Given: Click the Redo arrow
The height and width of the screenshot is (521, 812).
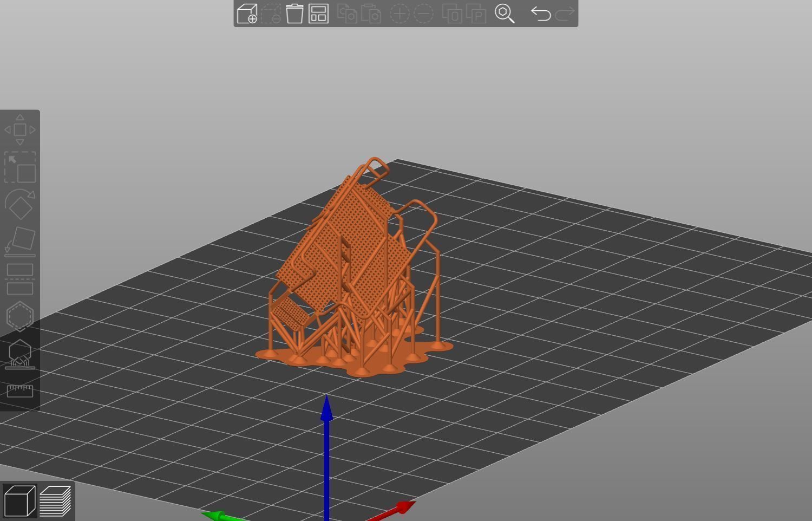Looking at the screenshot, I should tap(564, 14).
